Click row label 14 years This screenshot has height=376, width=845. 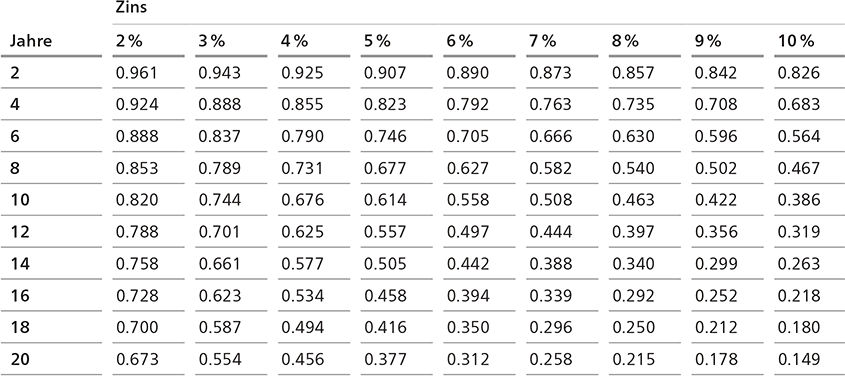point(20,263)
